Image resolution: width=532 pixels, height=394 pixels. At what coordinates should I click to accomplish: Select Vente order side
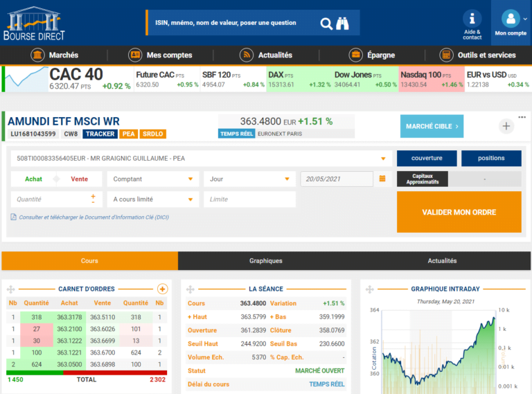(x=80, y=179)
